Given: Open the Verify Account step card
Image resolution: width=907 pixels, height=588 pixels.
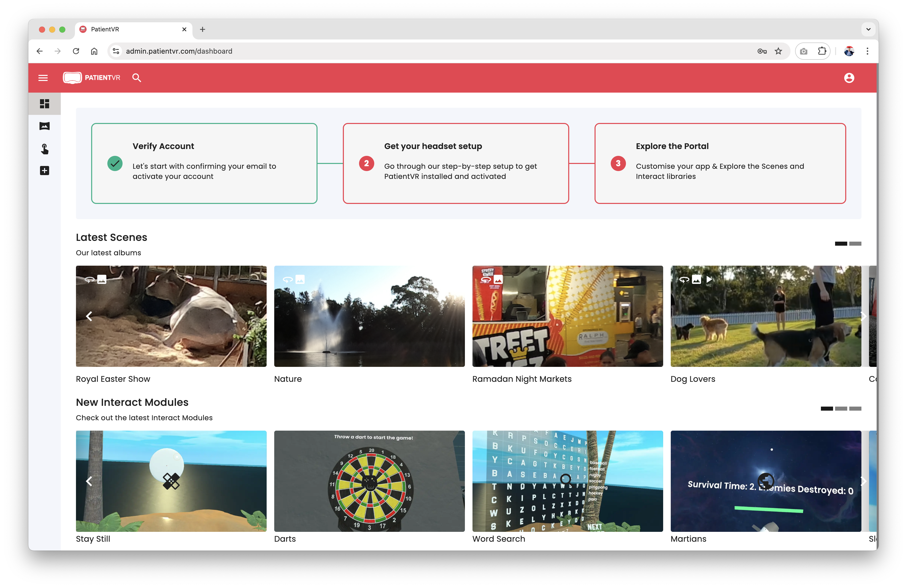Looking at the screenshot, I should 204,163.
